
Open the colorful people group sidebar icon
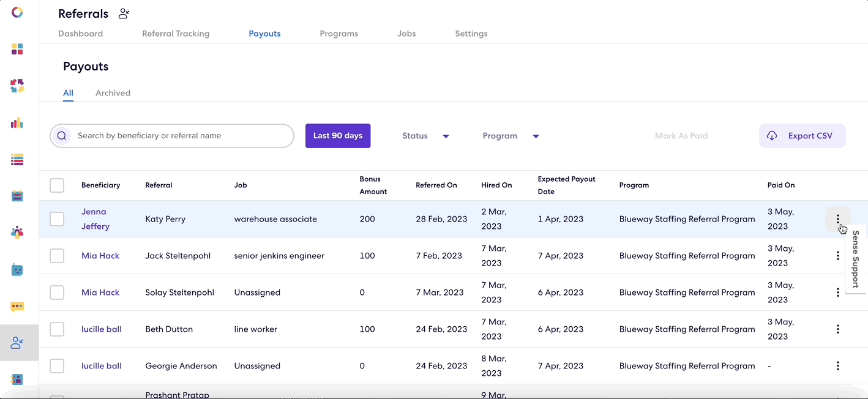coord(17,233)
